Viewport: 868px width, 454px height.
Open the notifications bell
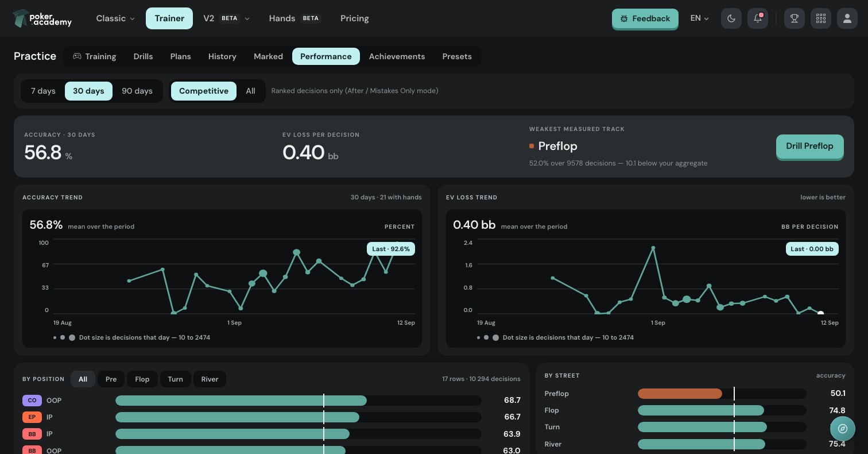tap(758, 18)
